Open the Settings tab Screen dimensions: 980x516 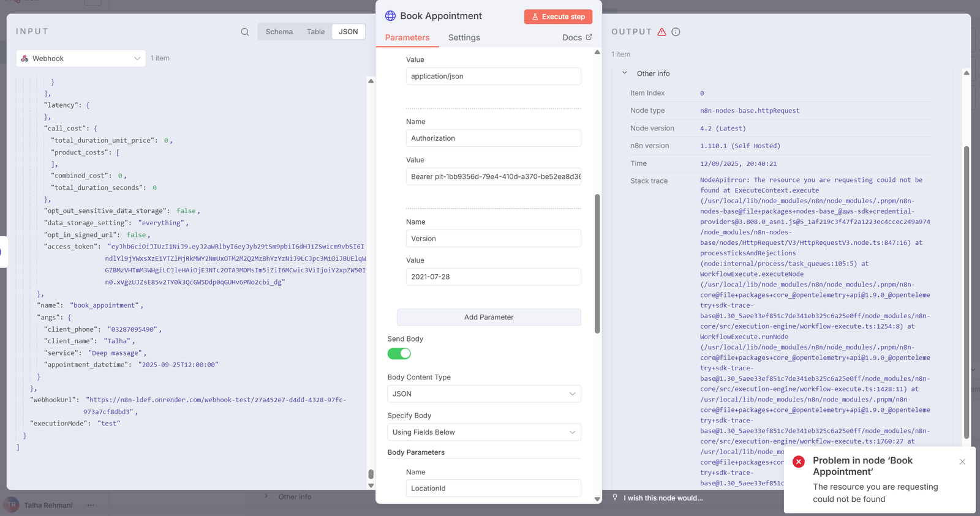[x=464, y=37]
